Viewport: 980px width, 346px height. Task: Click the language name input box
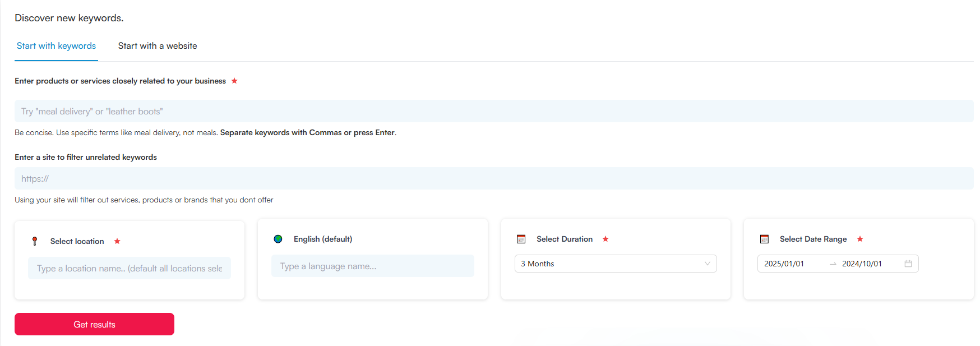point(373,266)
